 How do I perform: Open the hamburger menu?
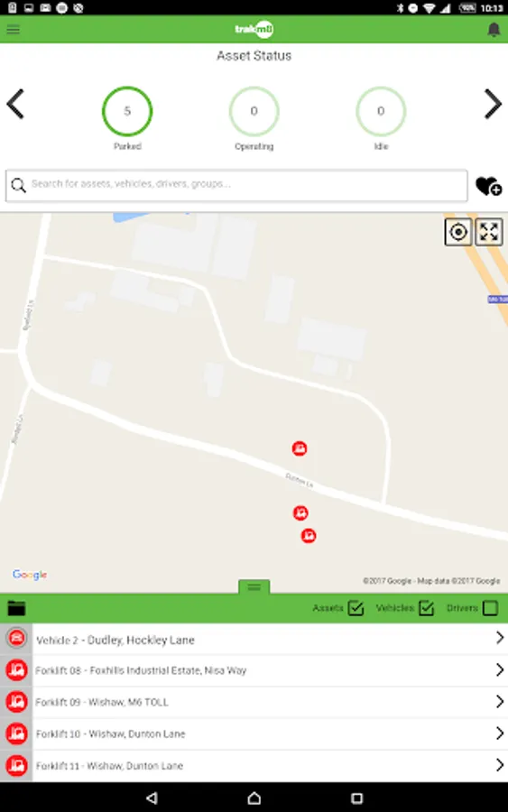13,29
